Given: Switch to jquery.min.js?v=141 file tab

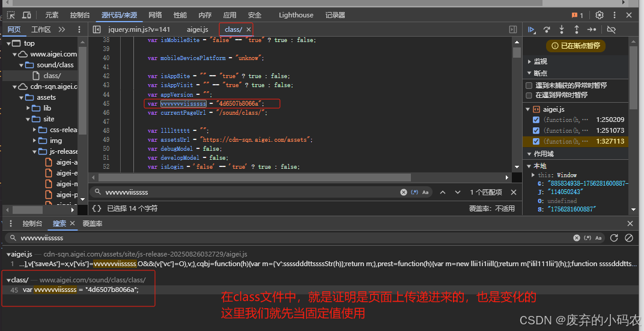Looking at the screenshot, I should tap(139, 29).
